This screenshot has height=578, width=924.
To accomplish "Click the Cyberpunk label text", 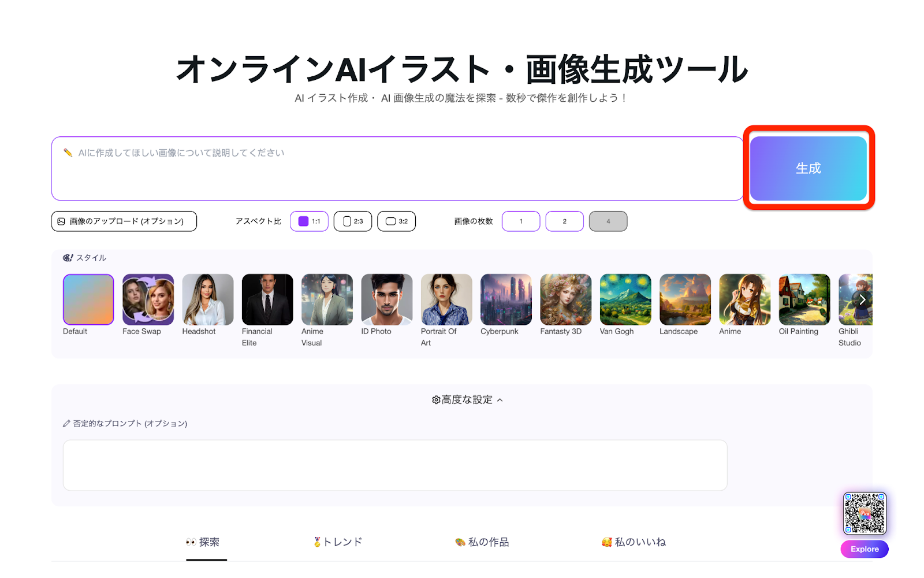I will point(500,331).
